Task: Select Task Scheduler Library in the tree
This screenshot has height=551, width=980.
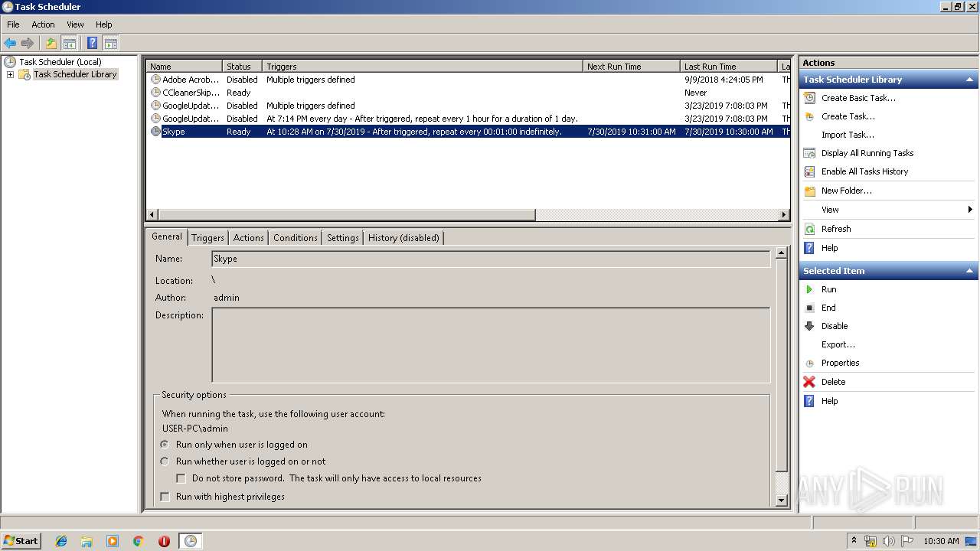Action: pos(75,74)
